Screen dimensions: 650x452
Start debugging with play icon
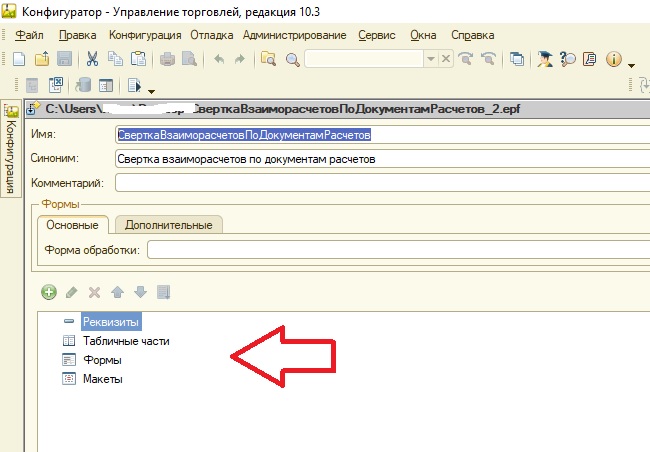[x=135, y=85]
